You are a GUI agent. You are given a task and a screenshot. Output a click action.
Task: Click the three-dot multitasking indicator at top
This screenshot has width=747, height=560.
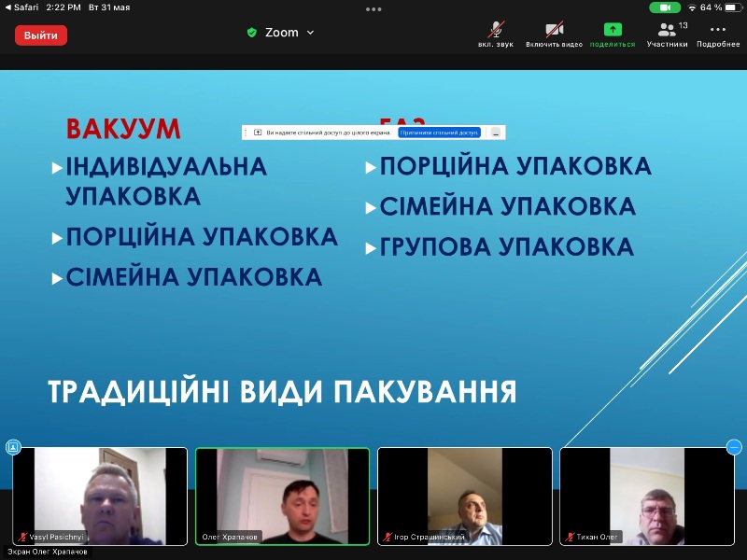373,9
